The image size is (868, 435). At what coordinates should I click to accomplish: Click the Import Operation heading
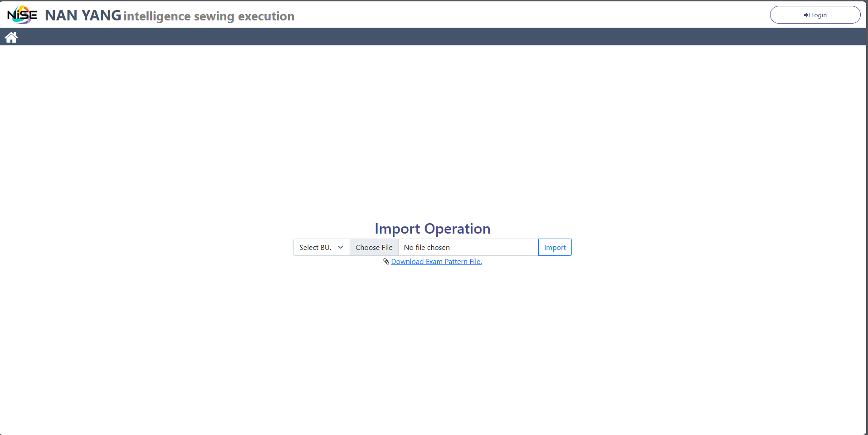tap(432, 229)
